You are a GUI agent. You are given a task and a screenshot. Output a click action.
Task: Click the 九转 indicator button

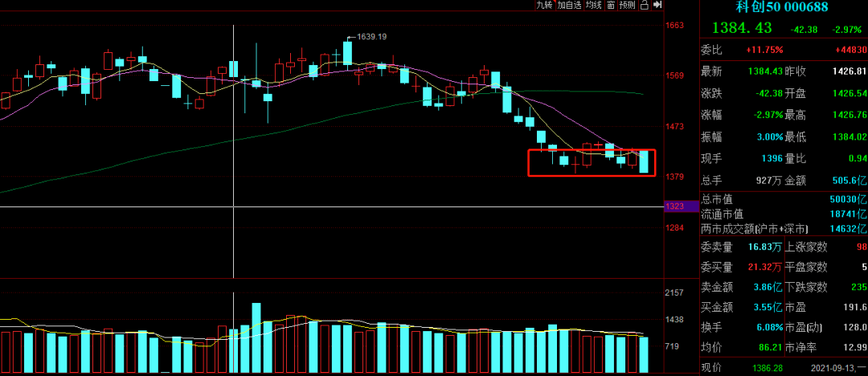pos(544,6)
